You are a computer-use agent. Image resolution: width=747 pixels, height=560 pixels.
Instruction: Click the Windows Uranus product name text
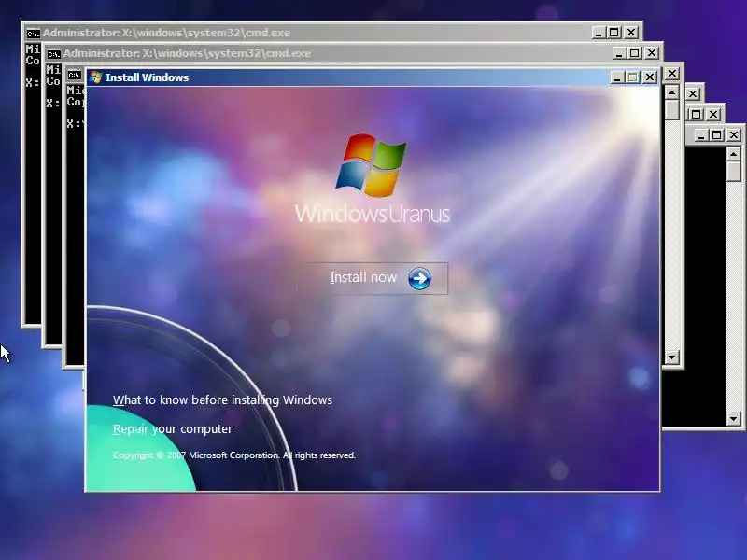point(372,214)
